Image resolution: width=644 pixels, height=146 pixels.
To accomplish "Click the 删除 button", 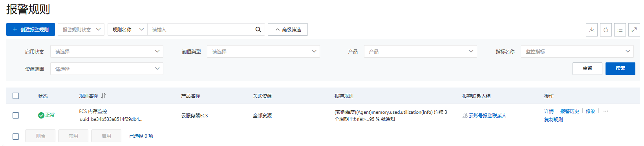I will 40,136.
